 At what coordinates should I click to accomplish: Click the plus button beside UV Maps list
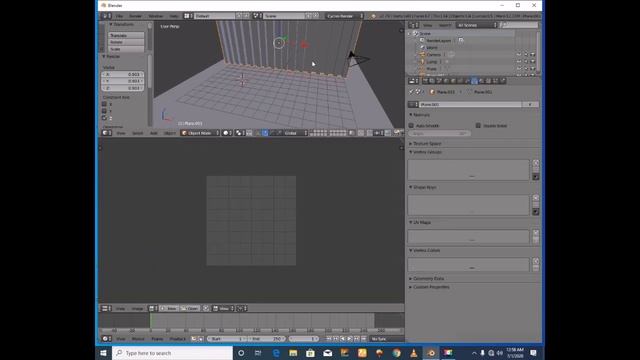pyautogui.click(x=536, y=233)
